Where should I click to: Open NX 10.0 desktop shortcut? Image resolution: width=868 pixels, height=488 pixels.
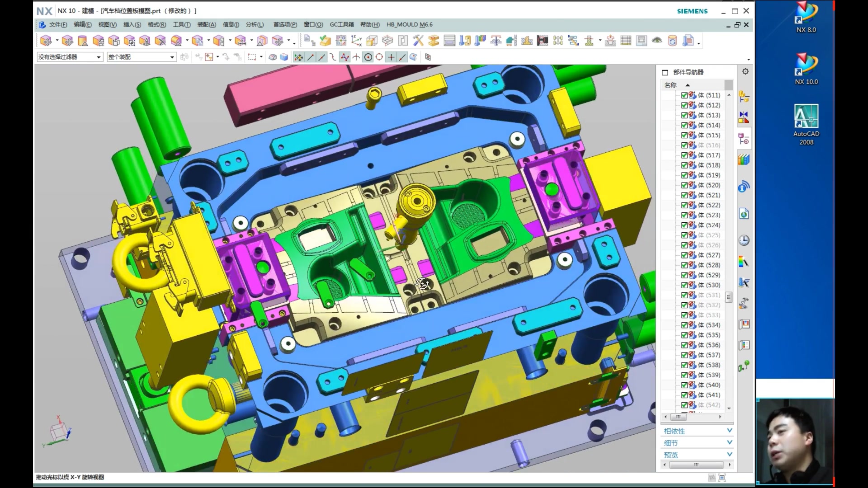pos(807,69)
